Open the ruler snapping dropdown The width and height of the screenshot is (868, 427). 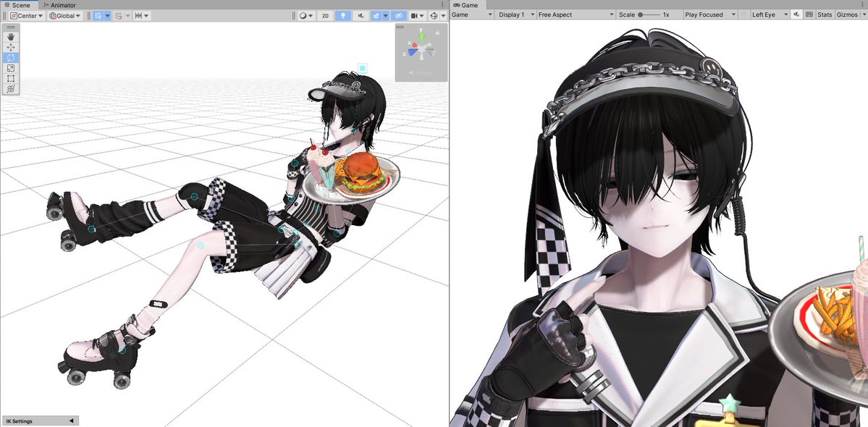pos(142,15)
